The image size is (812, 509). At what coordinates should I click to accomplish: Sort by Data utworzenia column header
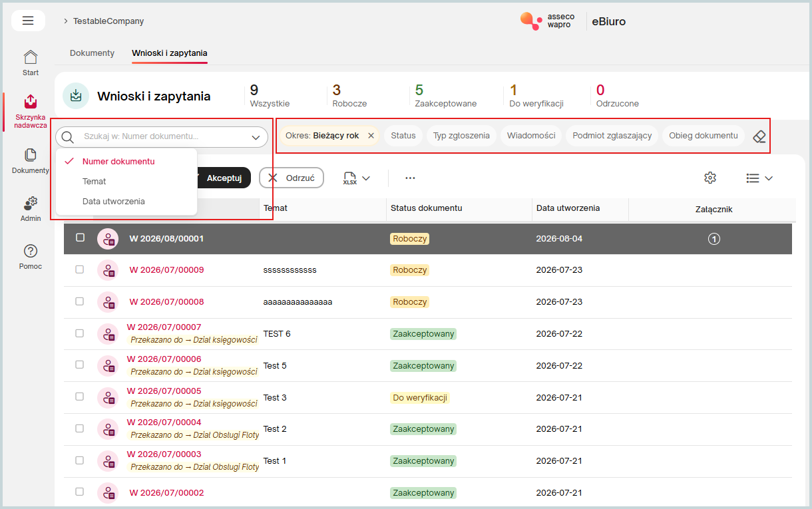(568, 208)
